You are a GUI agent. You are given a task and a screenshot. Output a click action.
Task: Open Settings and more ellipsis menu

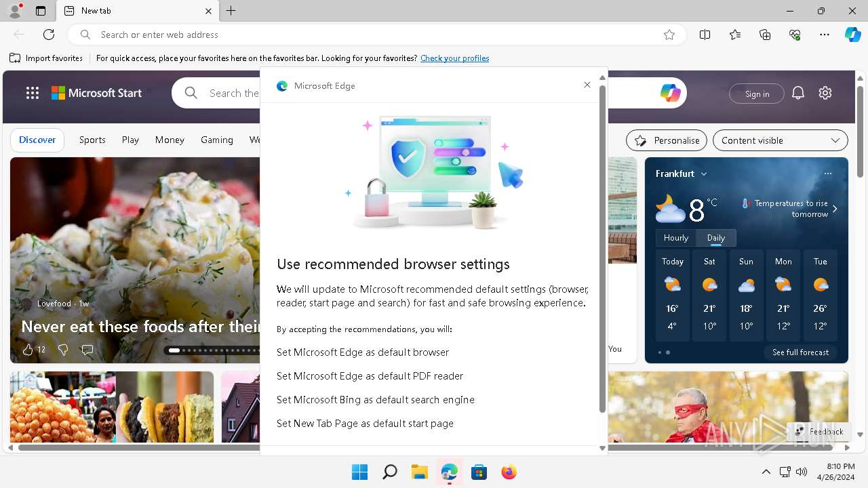click(x=825, y=35)
